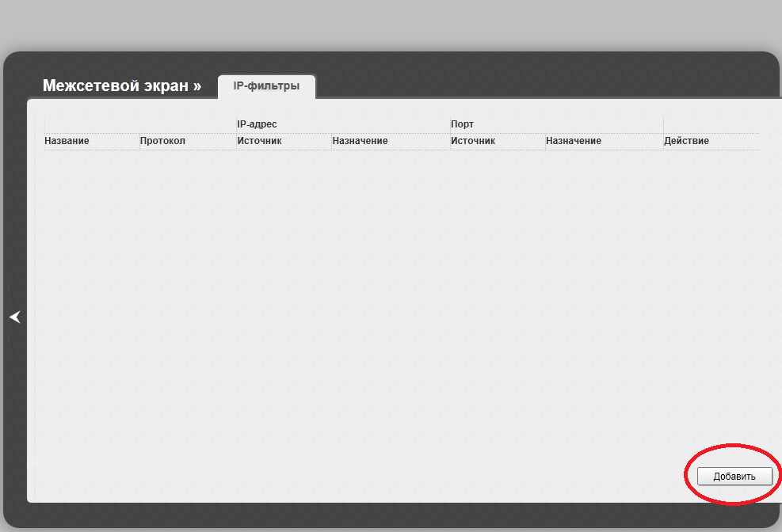Click the Протокол column header
782x532 pixels.
tap(162, 141)
